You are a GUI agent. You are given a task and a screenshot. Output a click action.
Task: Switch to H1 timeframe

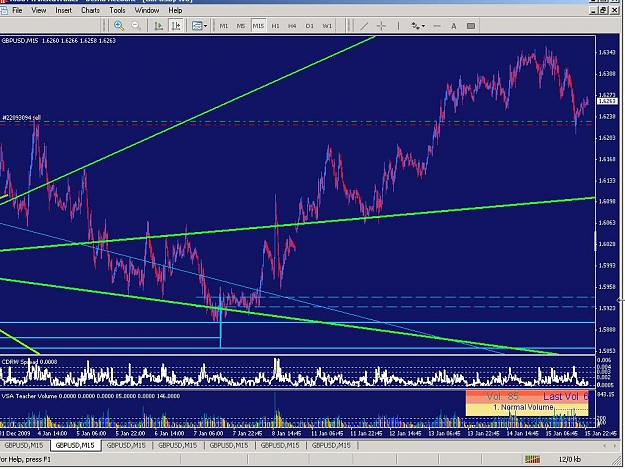click(x=275, y=26)
